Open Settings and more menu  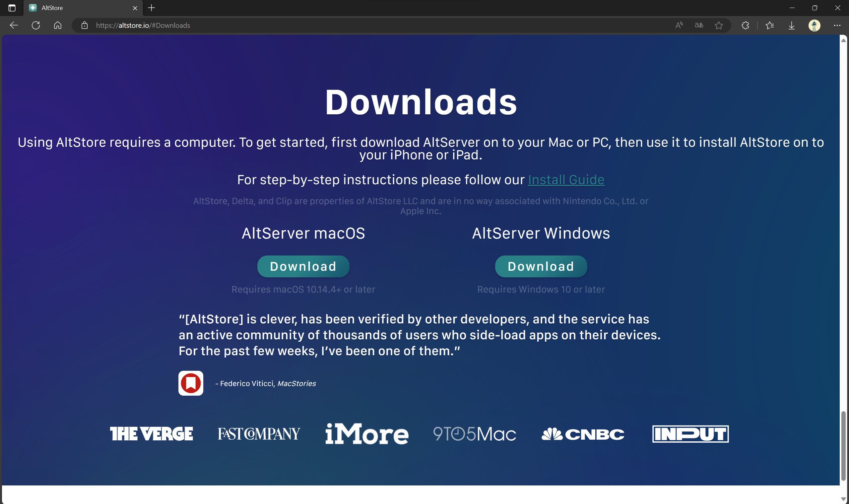coord(837,26)
